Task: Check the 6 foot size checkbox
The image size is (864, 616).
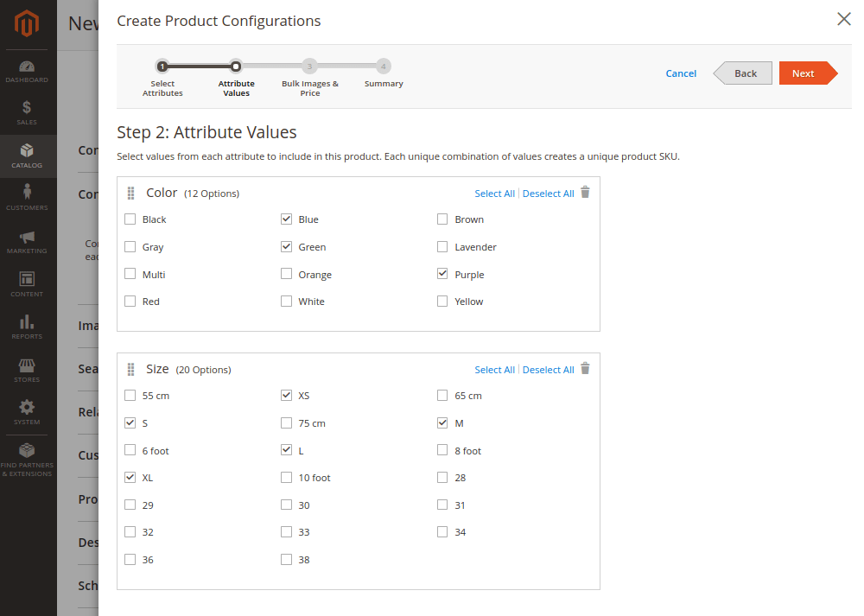Action: click(x=130, y=450)
